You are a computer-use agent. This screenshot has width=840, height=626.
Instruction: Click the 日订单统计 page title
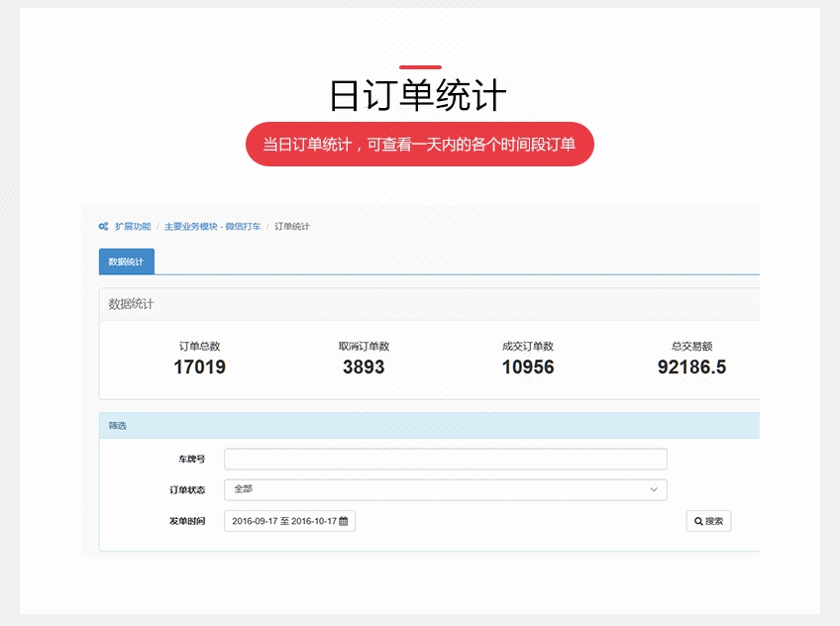(418, 96)
